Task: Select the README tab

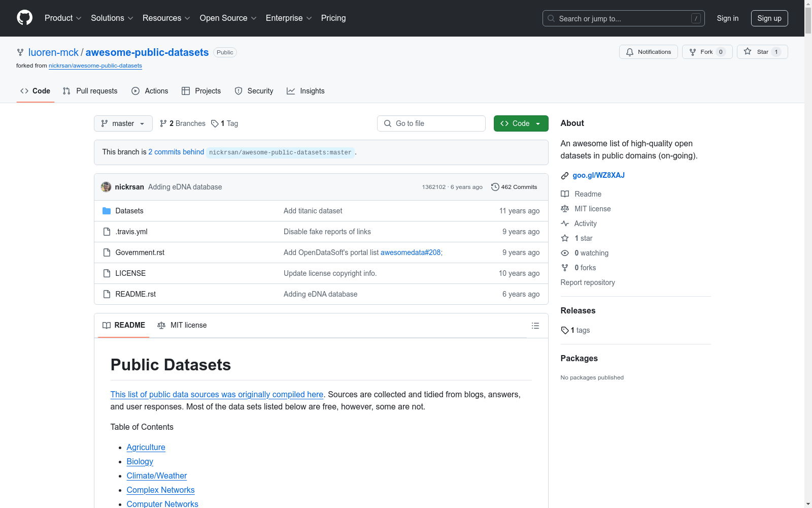Action: click(124, 325)
